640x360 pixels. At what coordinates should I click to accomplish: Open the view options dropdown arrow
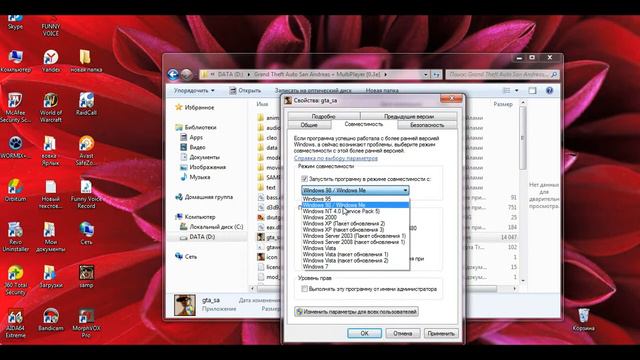click(x=517, y=91)
